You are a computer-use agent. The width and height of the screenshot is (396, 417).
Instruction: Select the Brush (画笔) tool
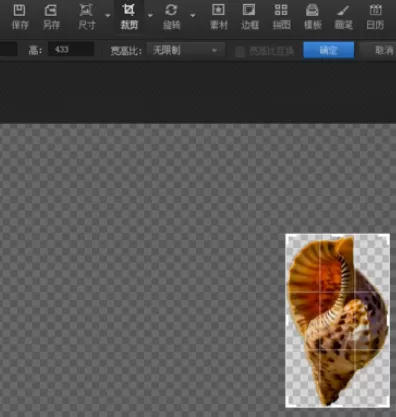tap(343, 17)
